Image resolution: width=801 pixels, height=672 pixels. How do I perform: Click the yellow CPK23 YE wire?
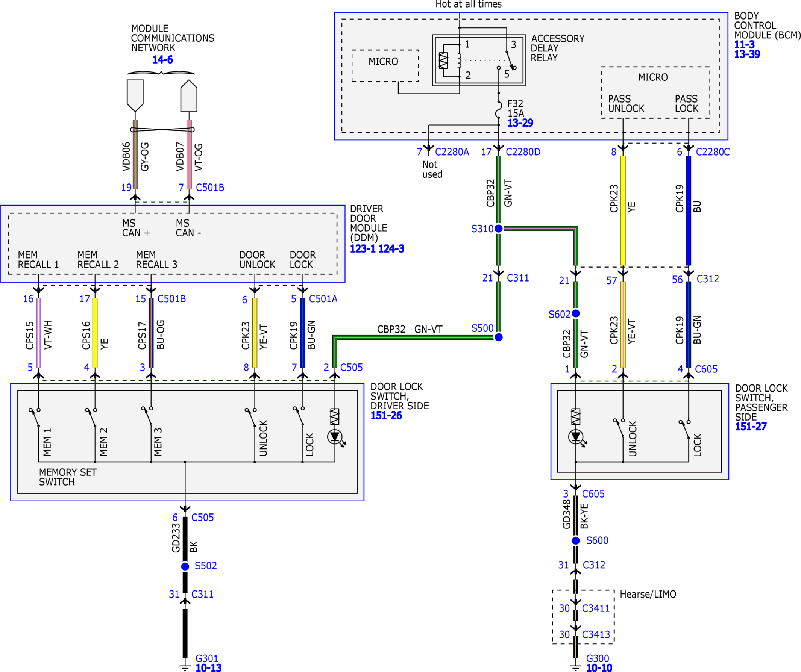click(x=623, y=211)
